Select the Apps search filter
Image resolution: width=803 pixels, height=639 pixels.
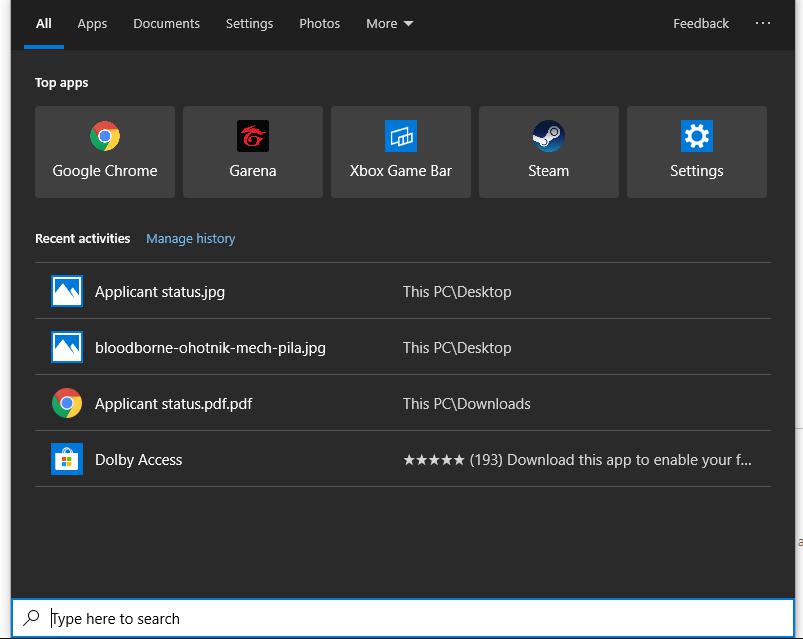pyautogui.click(x=92, y=23)
